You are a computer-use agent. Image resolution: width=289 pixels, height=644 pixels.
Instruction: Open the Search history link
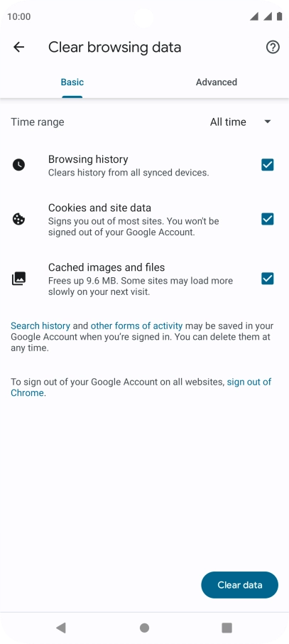[40, 326]
